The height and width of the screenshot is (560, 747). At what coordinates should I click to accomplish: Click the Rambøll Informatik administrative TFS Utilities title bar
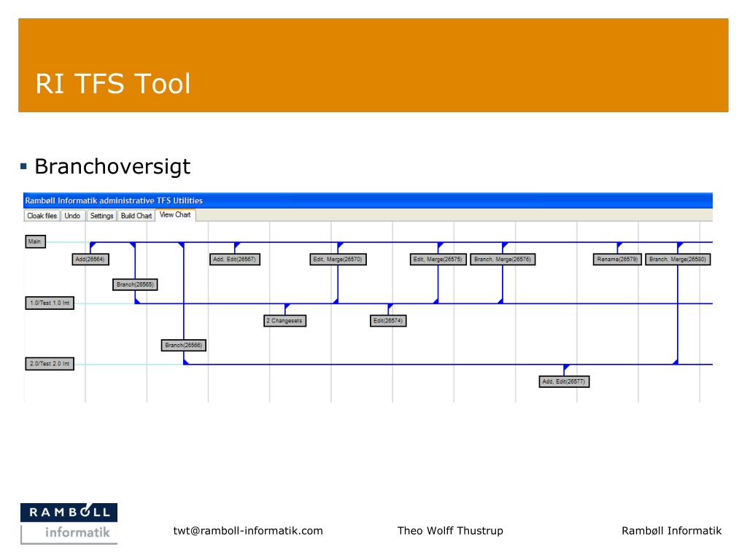pos(368,201)
